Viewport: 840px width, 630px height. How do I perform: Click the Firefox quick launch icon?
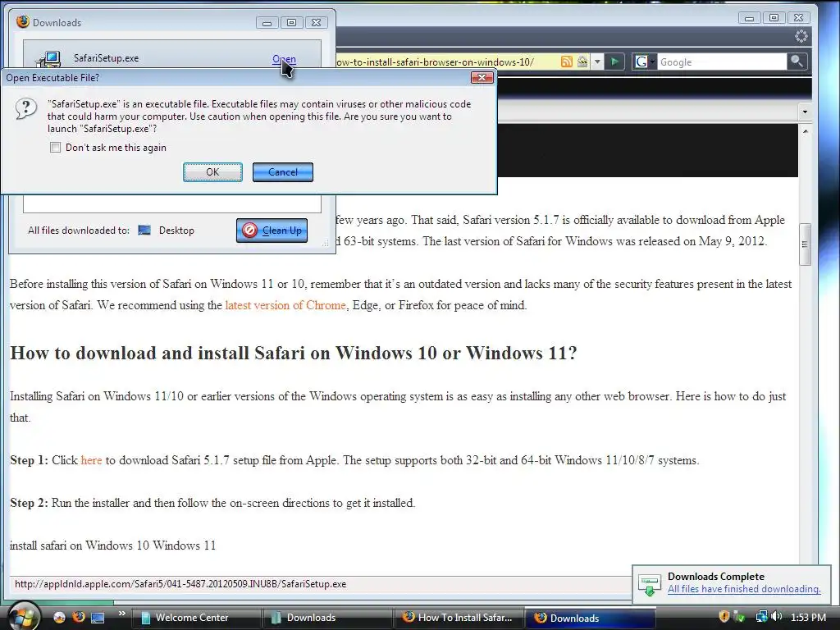coord(79,617)
